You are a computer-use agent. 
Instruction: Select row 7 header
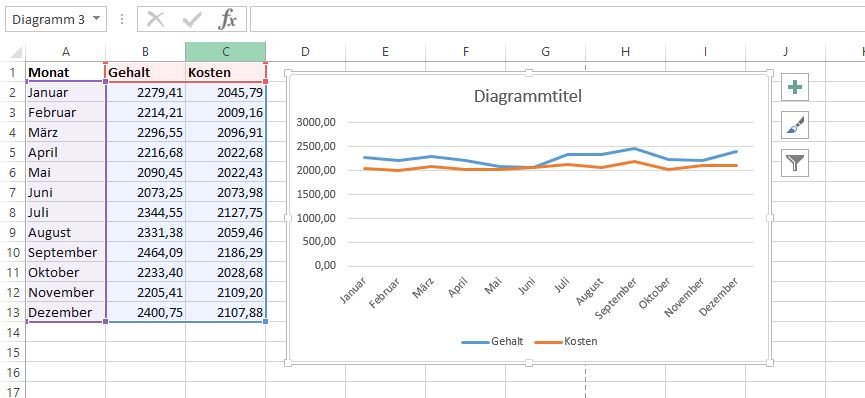[x=13, y=192]
